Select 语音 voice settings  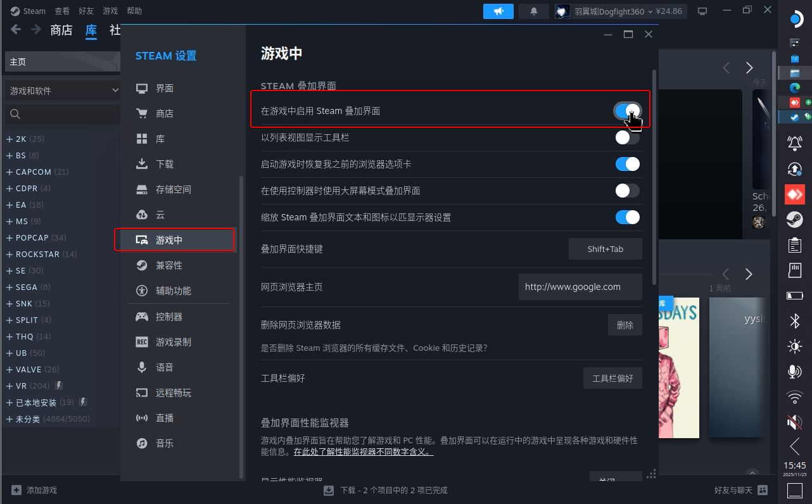(x=165, y=367)
